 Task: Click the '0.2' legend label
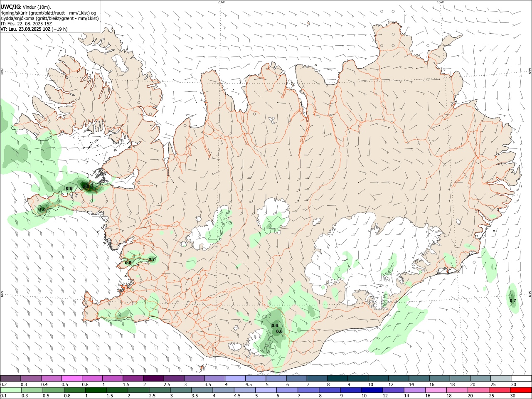point(3,384)
